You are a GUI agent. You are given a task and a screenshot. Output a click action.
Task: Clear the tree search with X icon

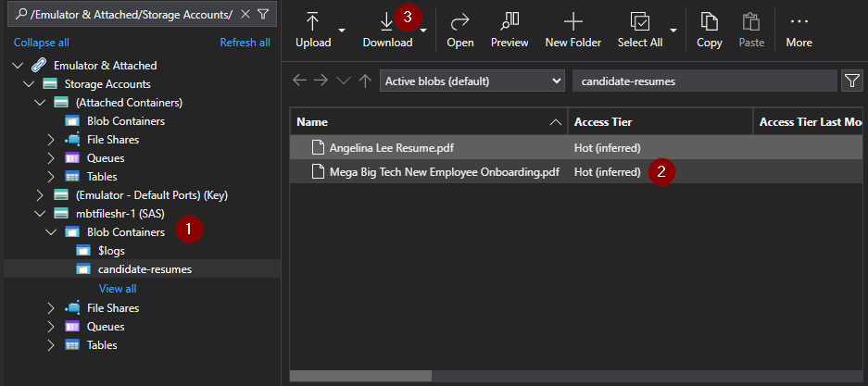coord(245,15)
